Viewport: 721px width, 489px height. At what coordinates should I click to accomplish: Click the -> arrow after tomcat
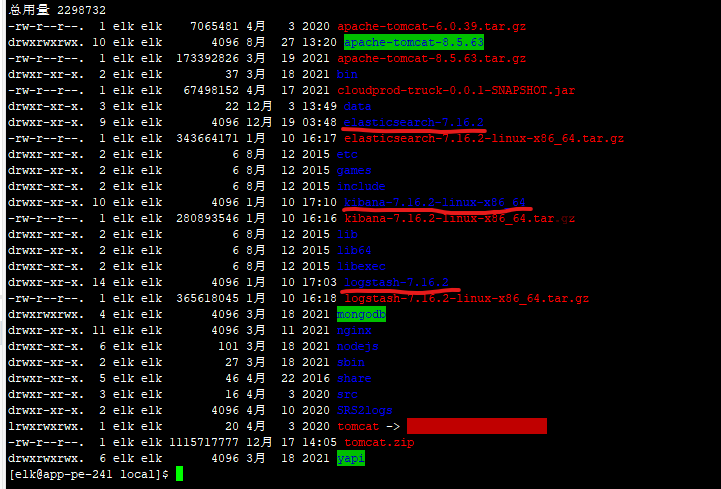393,426
